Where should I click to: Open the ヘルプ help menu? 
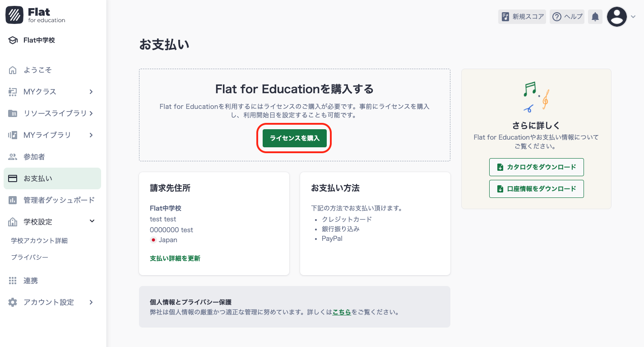click(x=567, y=16)
